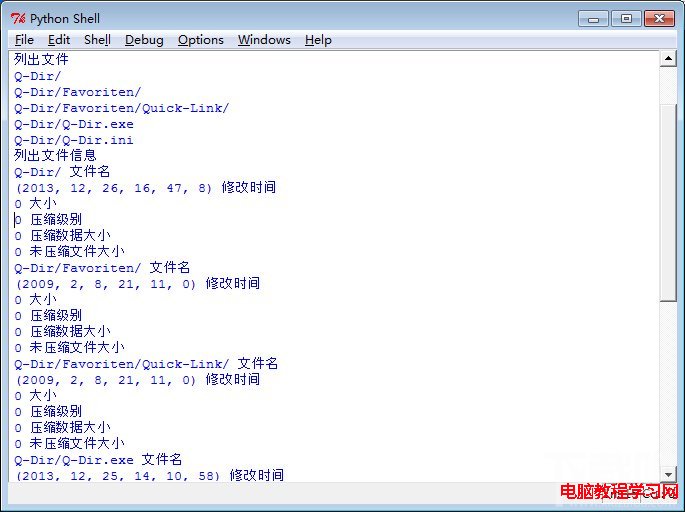Minimize the Python Shell window
Screen dimensions: 685x512
pos(593,19)
